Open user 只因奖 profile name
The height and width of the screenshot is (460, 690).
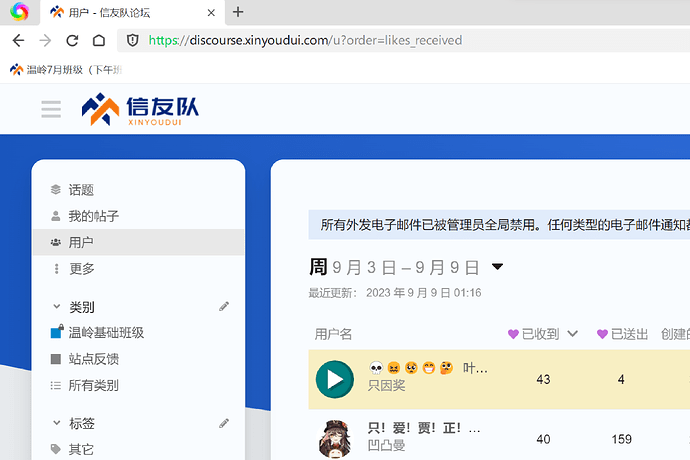pyautogui.click(x=386, y=386)
